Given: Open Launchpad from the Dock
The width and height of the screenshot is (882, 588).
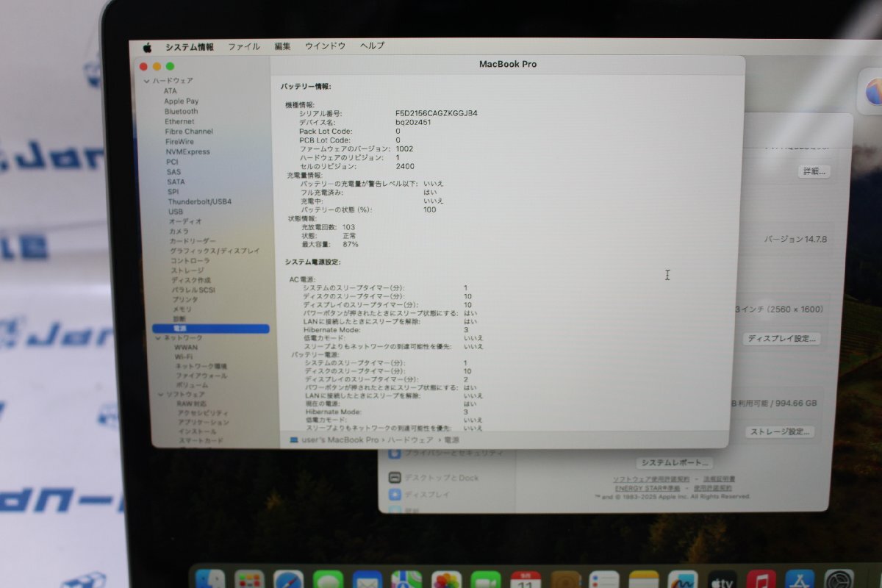Looking at the screenshot, I should click(249, 581).
